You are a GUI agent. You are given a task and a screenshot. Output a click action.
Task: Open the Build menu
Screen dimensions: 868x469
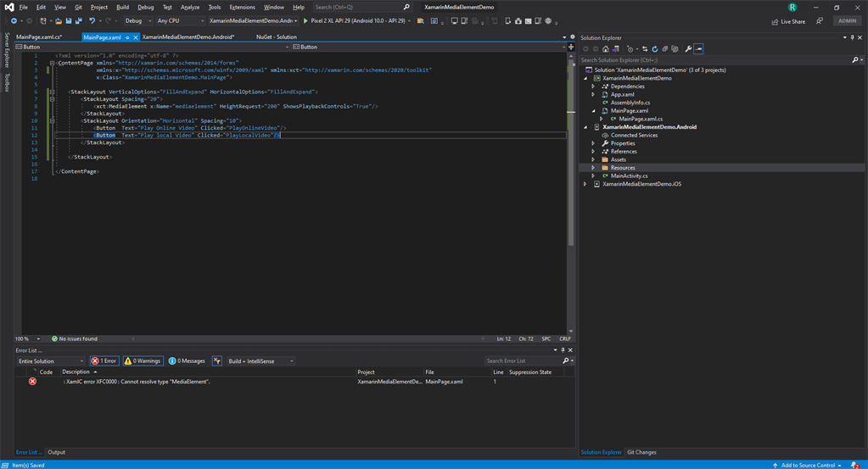[122, 7]
